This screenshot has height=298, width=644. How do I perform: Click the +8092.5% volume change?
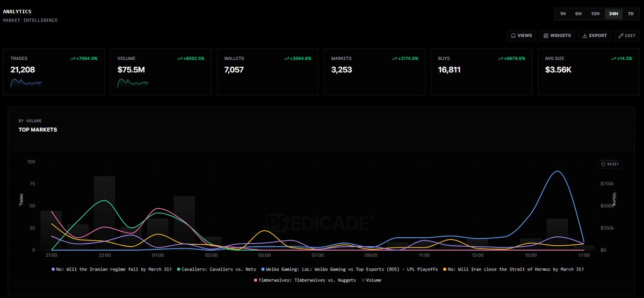click(193, 59)
